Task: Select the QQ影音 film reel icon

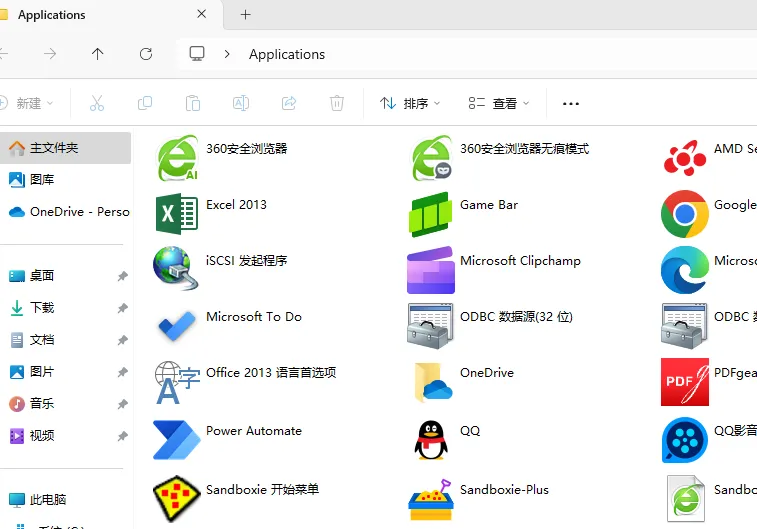Action: point(685,440)
